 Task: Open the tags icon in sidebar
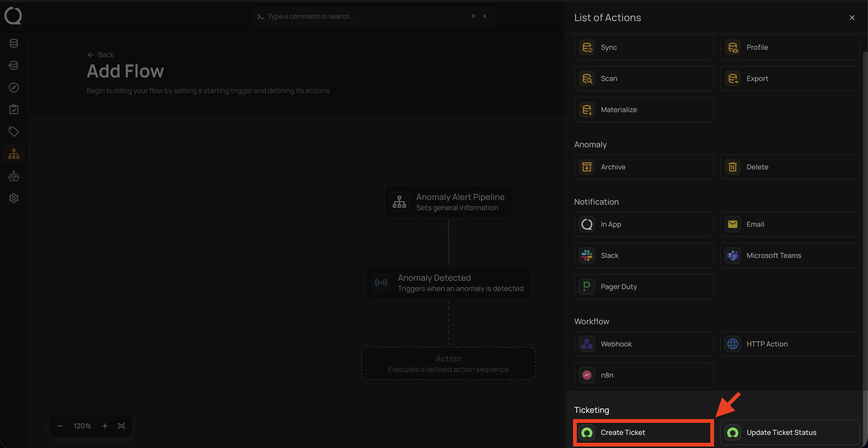[14, 132]
